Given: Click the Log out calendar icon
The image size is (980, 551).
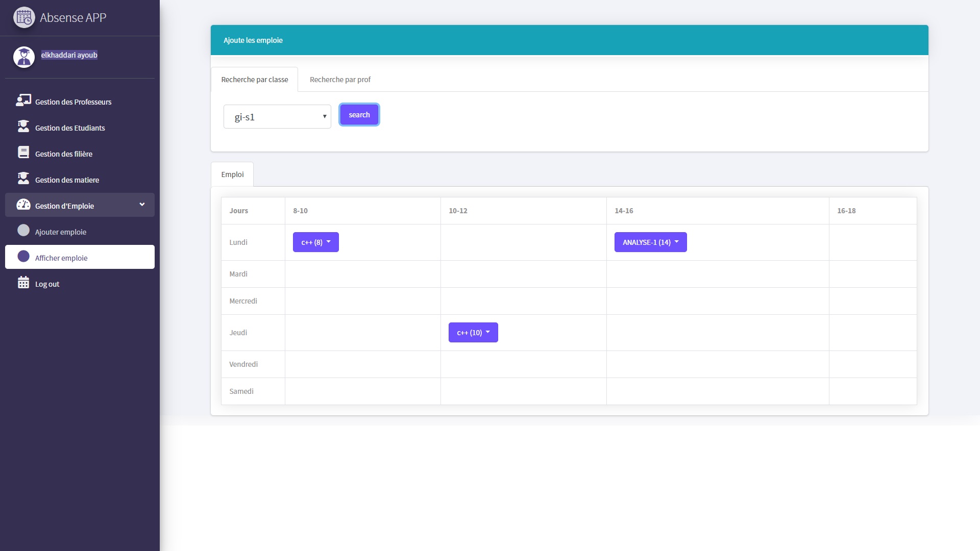Looking at the screenshot, I should 23,283.
